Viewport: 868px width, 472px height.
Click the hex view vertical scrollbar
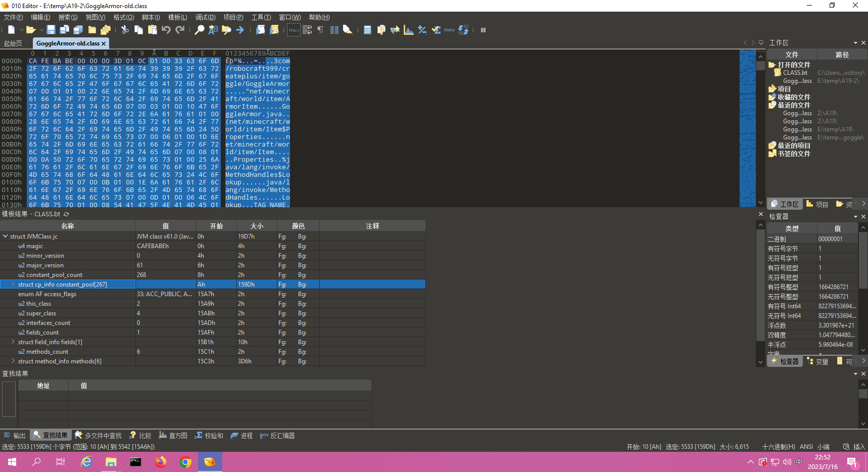point(760,128)
